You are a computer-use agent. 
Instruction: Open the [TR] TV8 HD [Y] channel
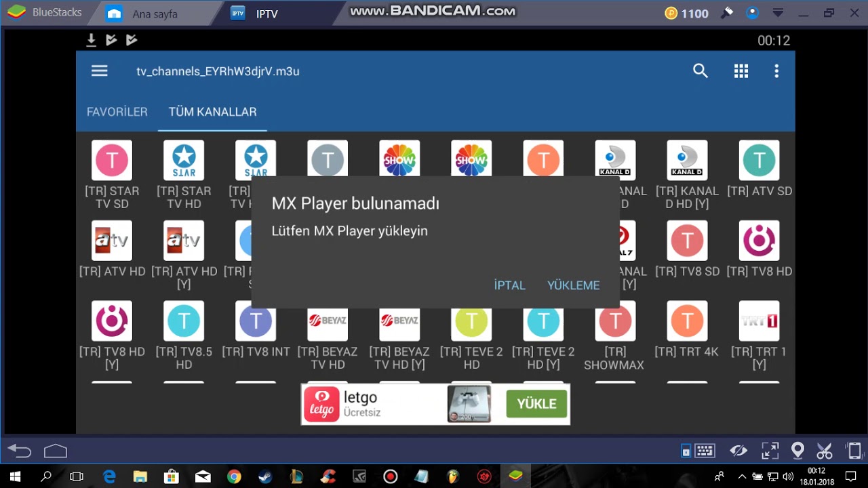click(112, 335)
